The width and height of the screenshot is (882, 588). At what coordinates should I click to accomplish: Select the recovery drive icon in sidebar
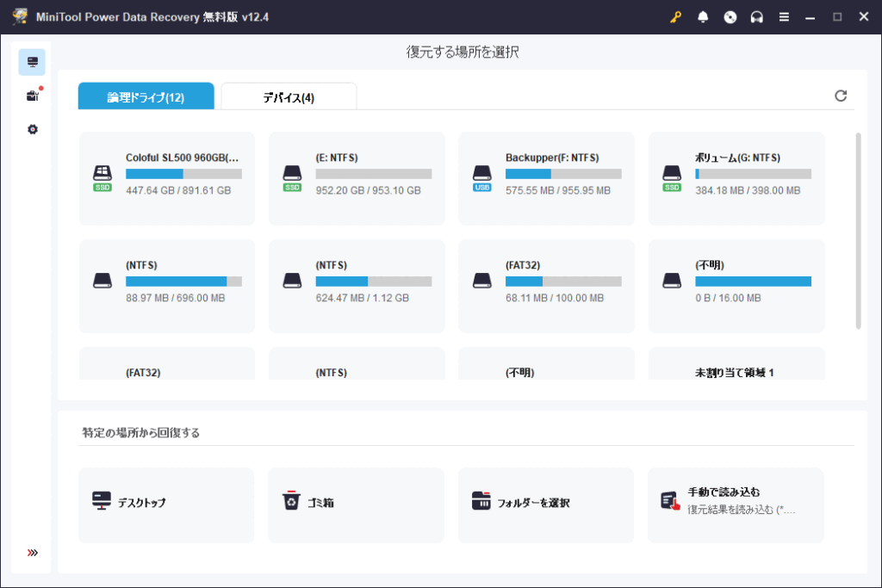[x=32, y=62]
